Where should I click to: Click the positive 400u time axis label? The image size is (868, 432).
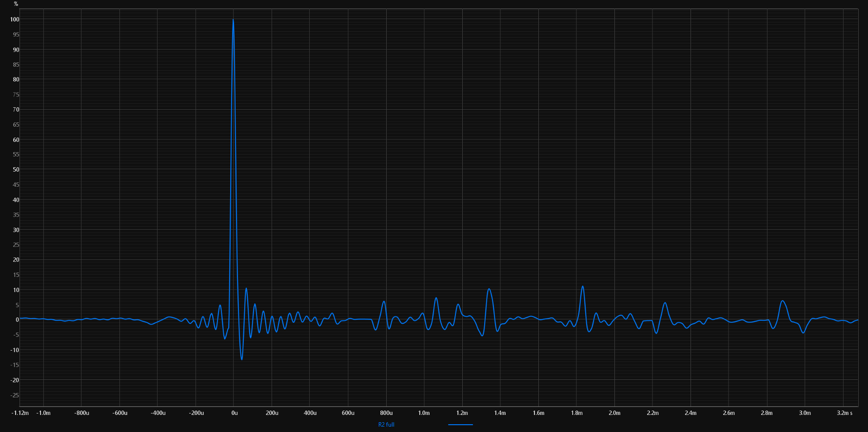click(310, 413)
